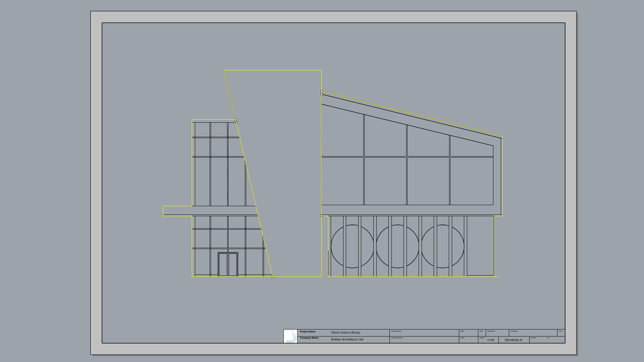Select the 'Elevation A' drawing title
The height and width of the screenshot is (362, 644).
513,340
